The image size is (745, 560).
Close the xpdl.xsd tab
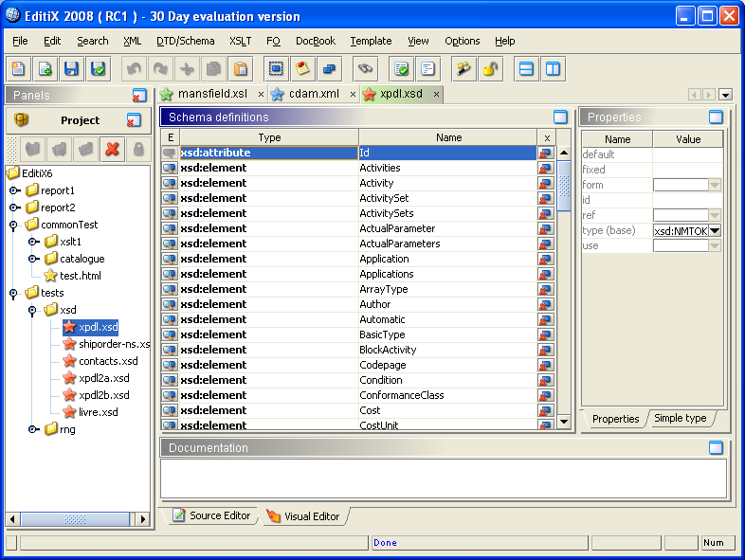point(436,95)
